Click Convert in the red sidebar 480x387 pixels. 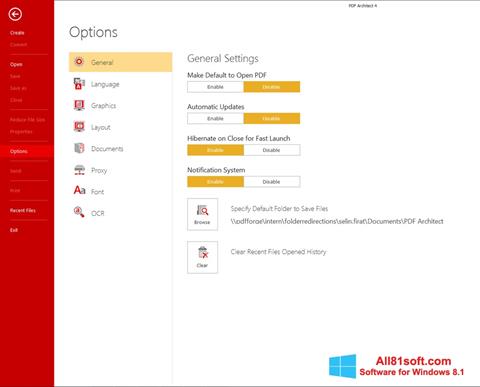tap(18, 45)
